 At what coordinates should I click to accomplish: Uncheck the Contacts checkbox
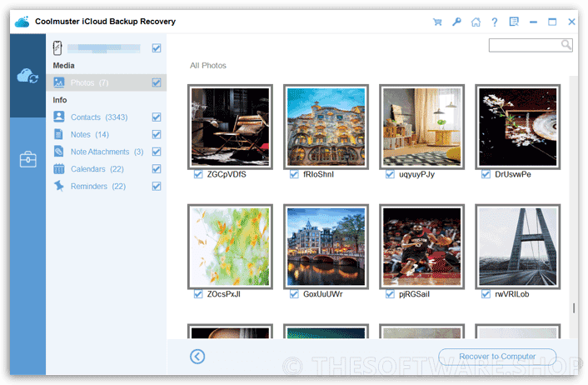(x=157, y=117)
